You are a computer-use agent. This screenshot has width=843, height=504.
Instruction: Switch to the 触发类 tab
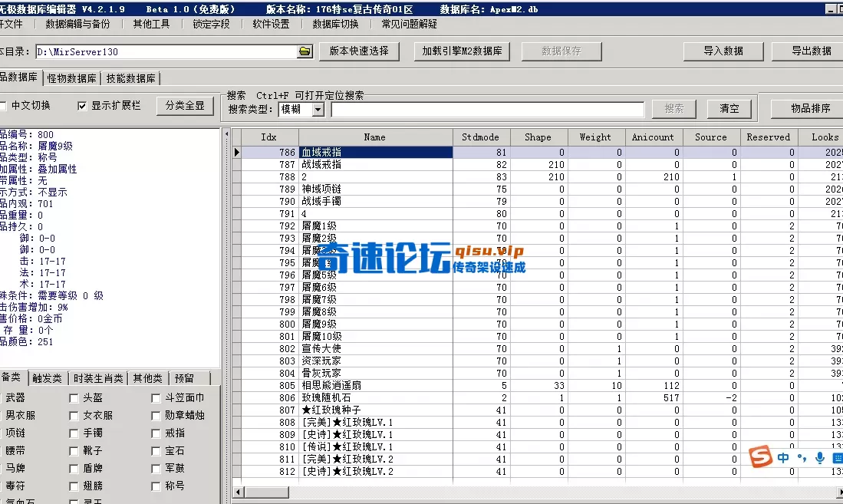pyautogui.click(x=48, y=379)
